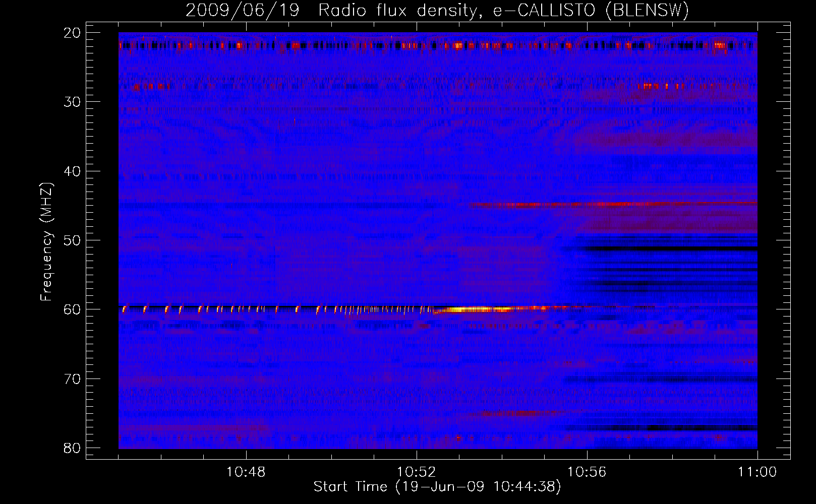Click the red band near 75 MHz

pyautogui.click(x=517, y=414)
